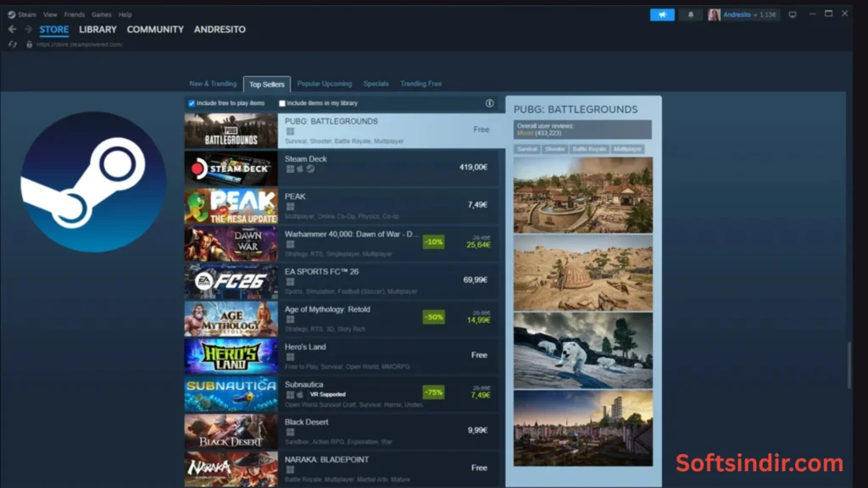This screenshot has width=868, height=488.
Task: Go to the LIBRARY section
Action: coord(97,30)
